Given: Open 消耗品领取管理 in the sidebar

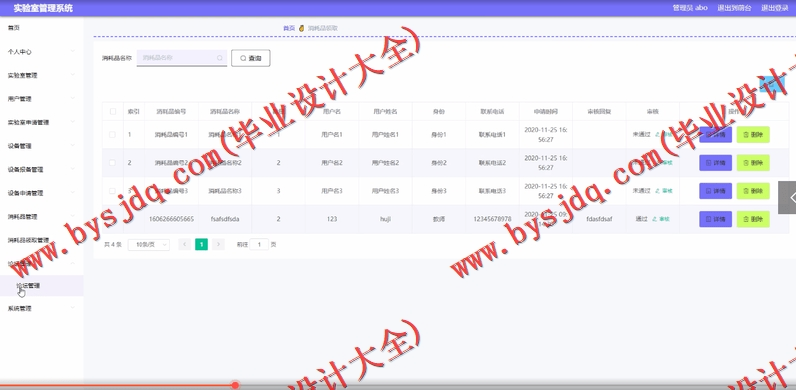Looking at the screenshot, I should point(28,240).
